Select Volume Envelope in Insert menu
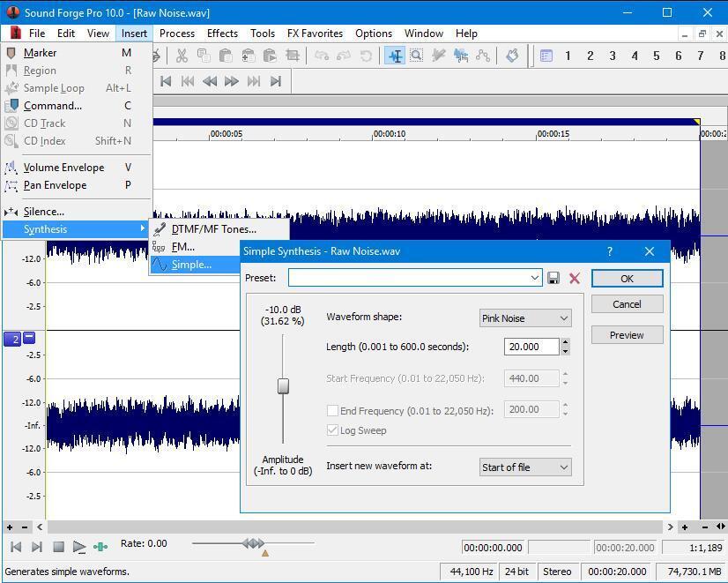Image resolution: width=728 pixels, height=583 pixels. 63,168
